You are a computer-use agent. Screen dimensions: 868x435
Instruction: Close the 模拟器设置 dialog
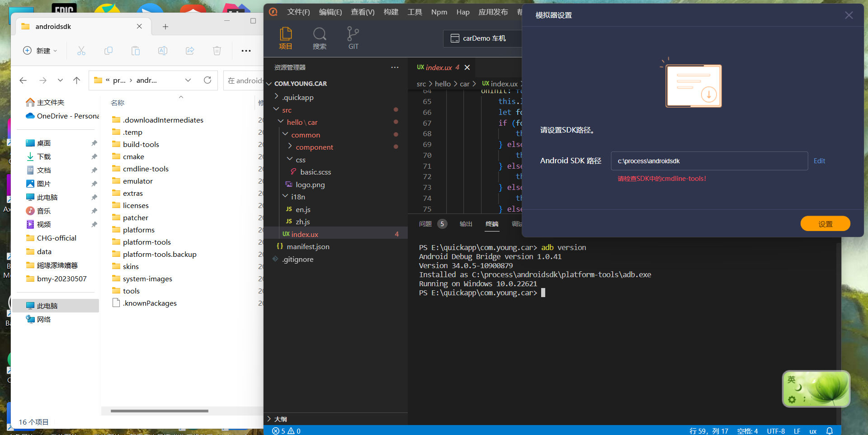tap(849, 15)
